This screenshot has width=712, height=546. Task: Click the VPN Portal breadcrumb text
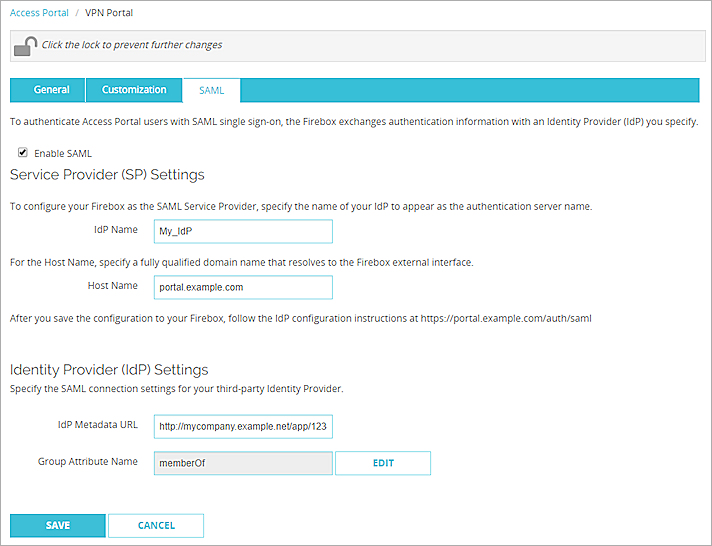click(111, 13)
